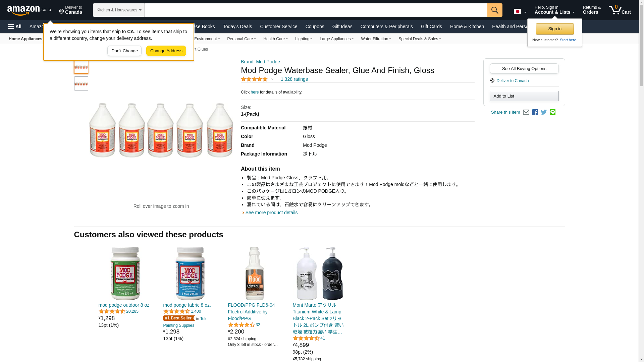Image resolution: width=644 pixels, height=362 pixels.
Task: Open the Gift Cards navigation item
Action: (x=431, y=26)
